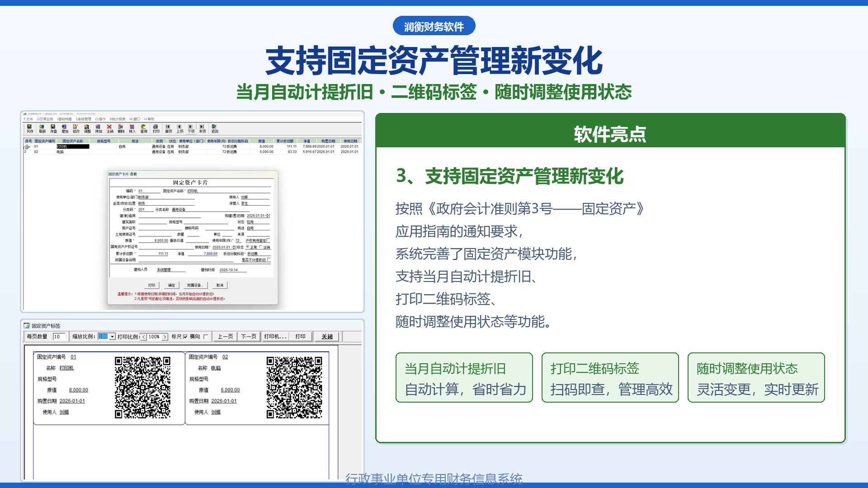Screen dimensions: 868x488
Task: Click the 打印 printer icon in main toolbar
Action: coord(156,128)
